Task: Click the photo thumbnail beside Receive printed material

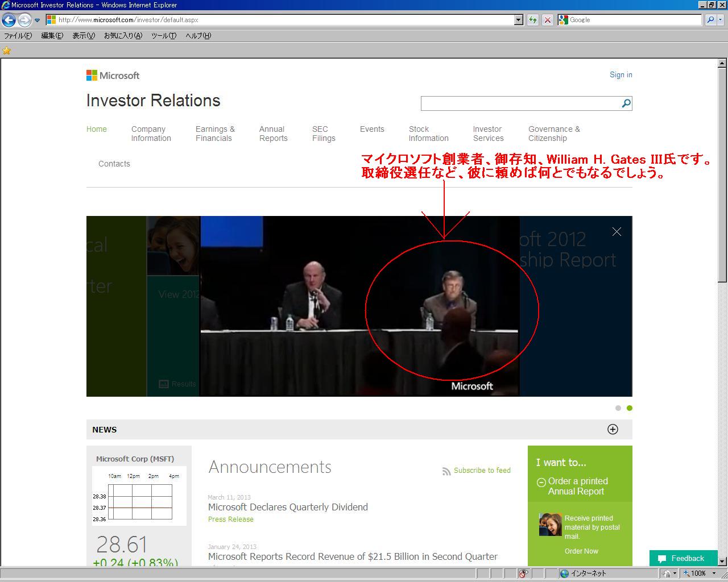Action: [551, 525]
